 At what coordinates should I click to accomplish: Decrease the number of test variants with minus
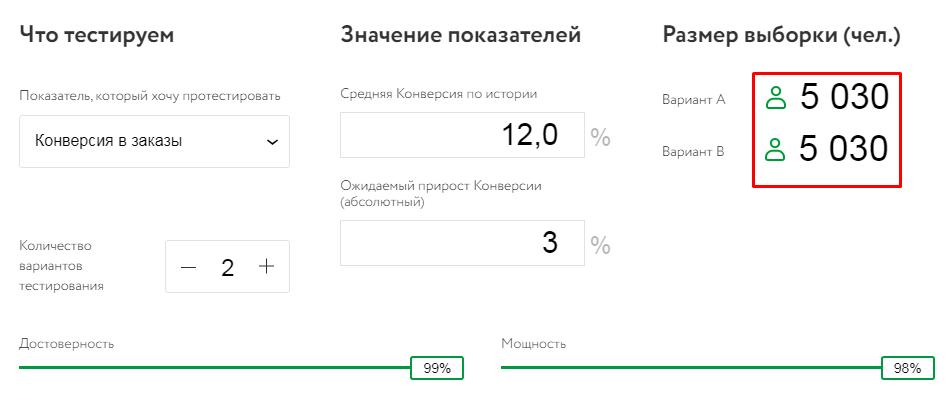click(x=189, y=267)
